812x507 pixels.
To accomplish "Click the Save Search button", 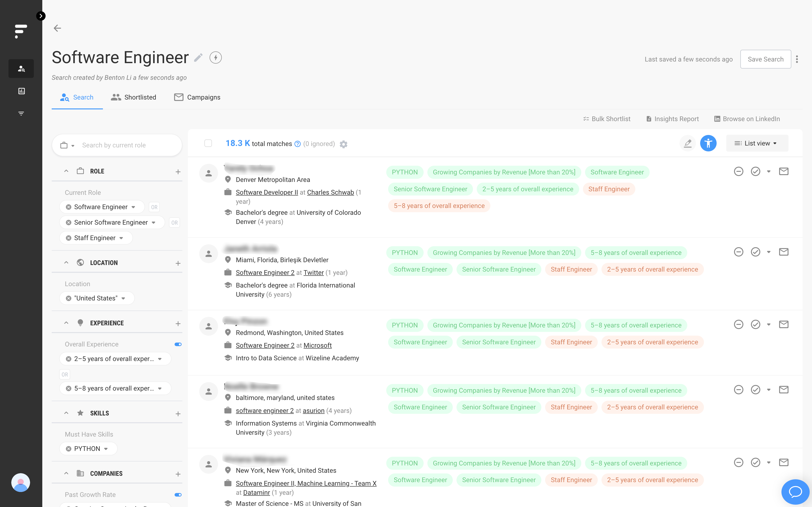I will click(765, 59).
